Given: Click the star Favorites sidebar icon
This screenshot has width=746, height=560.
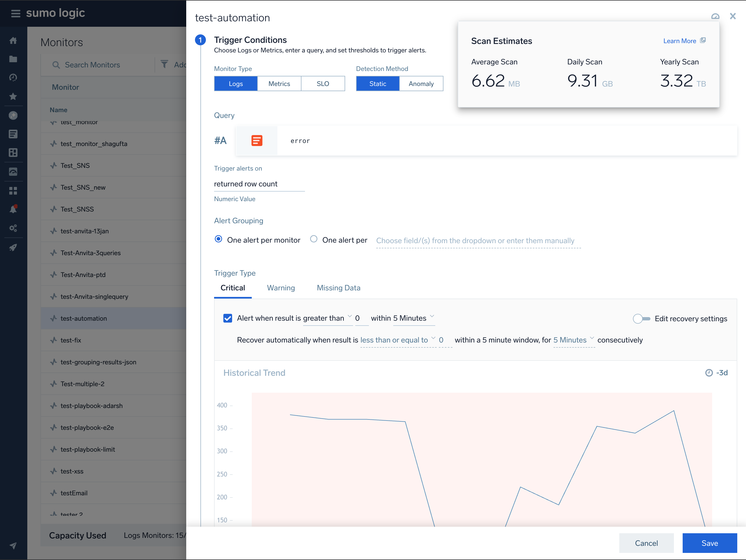Looking at the screenshot, I should [13, 97].
